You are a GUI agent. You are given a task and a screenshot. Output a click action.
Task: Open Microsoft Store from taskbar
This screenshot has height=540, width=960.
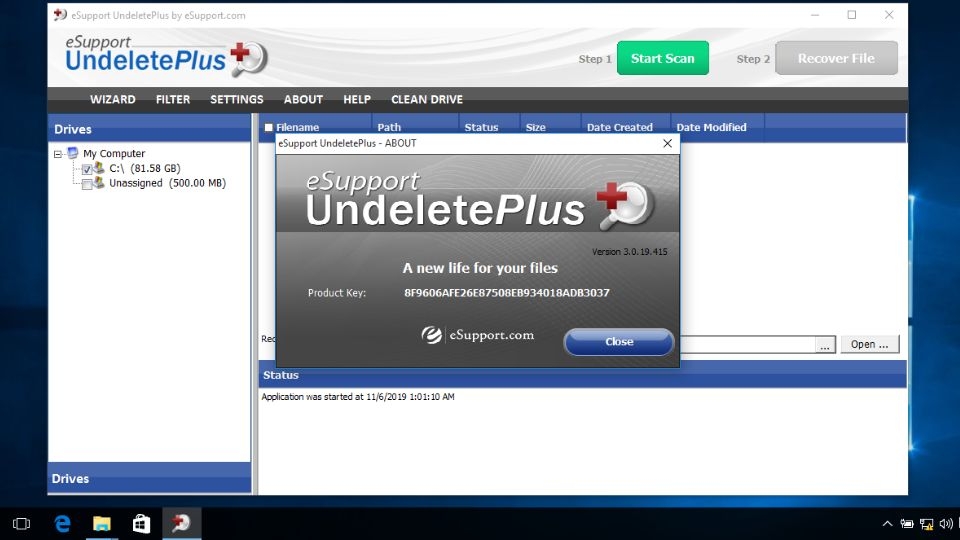click(x=141, y=523)
